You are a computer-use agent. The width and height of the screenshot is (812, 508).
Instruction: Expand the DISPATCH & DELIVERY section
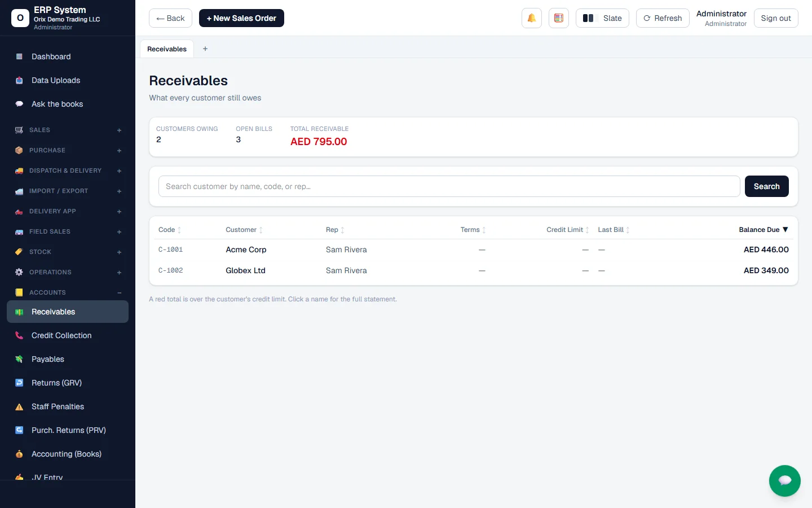[68, 170]
